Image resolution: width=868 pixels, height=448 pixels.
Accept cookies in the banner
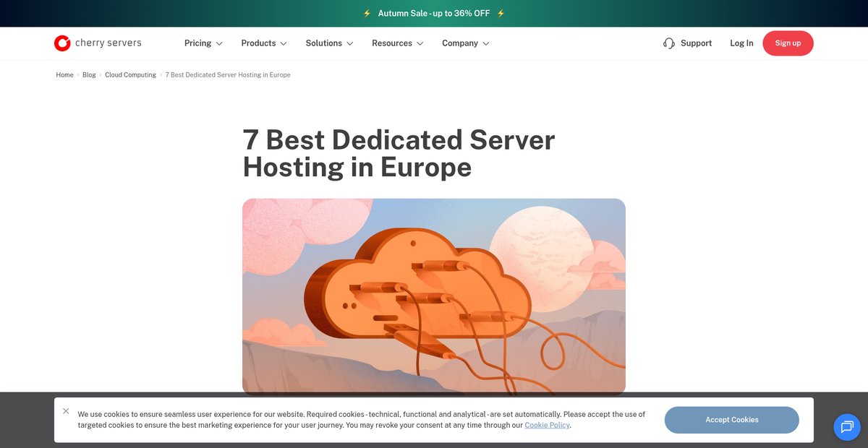coord(732,420)
